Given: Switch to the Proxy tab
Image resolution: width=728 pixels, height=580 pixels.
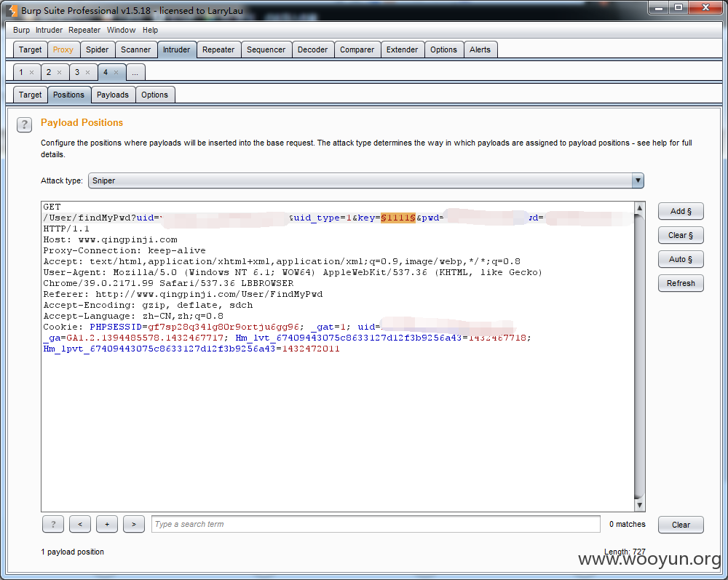Looking at the screenshot, I should pos(63,49).
